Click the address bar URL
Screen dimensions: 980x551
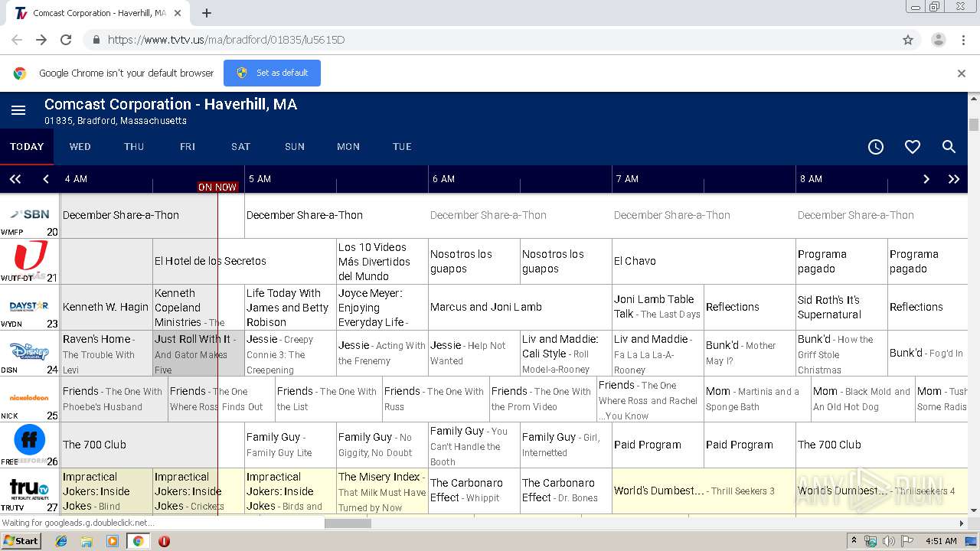226,40
